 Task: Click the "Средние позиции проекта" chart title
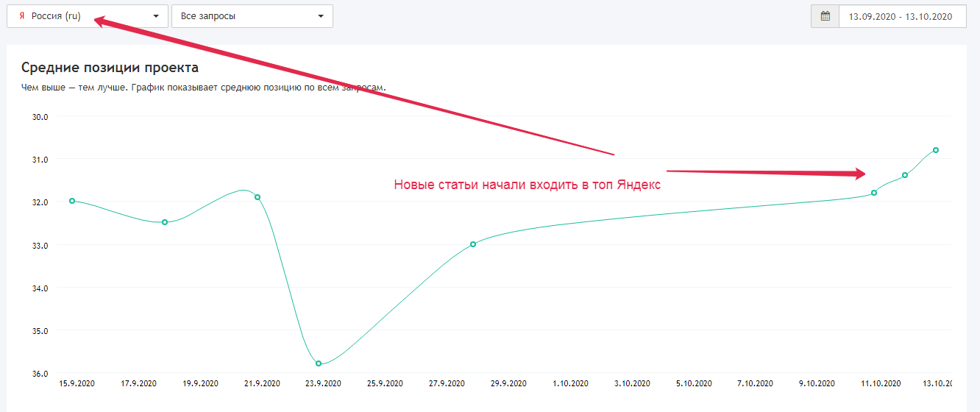[110, 68]
